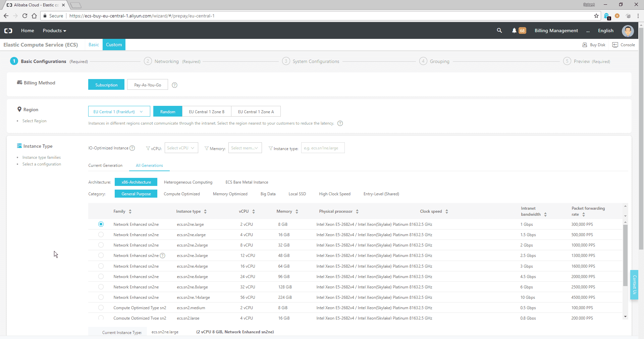Select Entry-Level (Shared) category
Screen dimensions: 644x339
(381, 194)
